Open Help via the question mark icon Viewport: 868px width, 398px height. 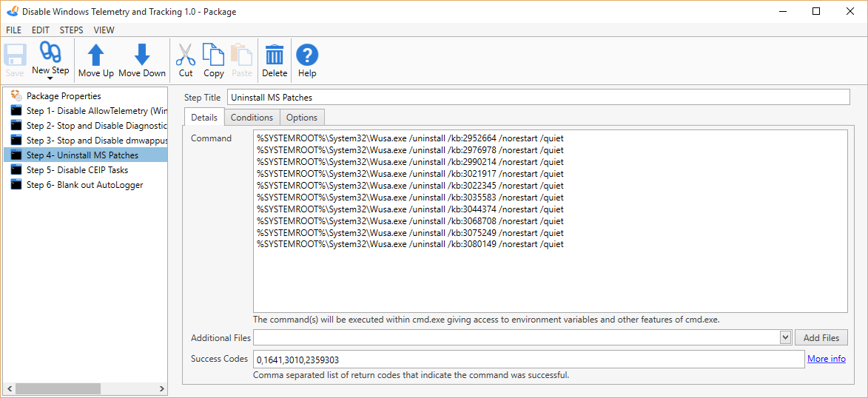coord(307,55)
